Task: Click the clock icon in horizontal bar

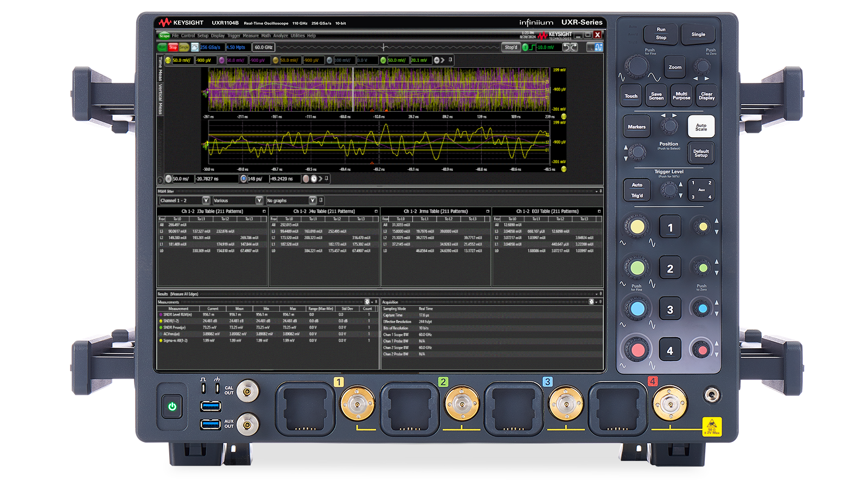Action: (314, 178)
